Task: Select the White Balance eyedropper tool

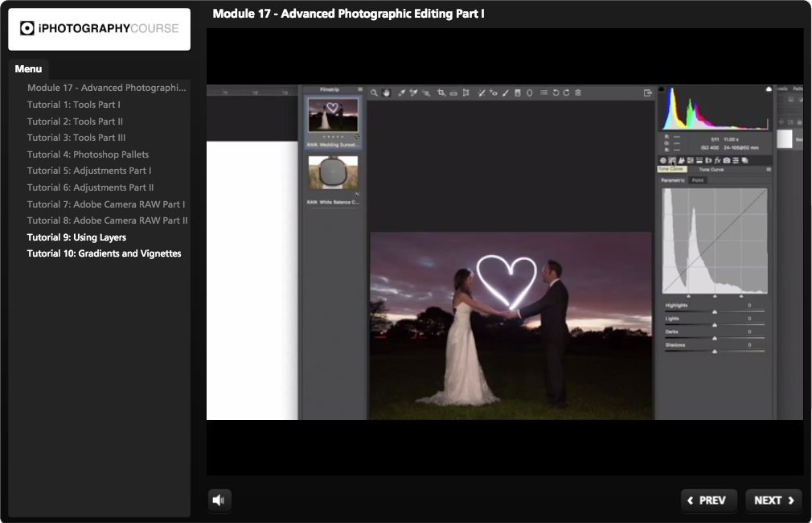Action: pos(401,93)
